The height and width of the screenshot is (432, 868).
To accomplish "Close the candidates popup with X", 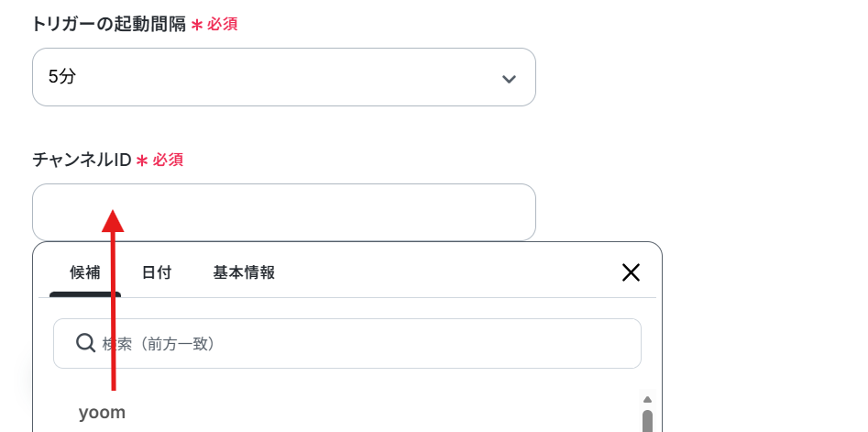I will (x=632, y=272).
